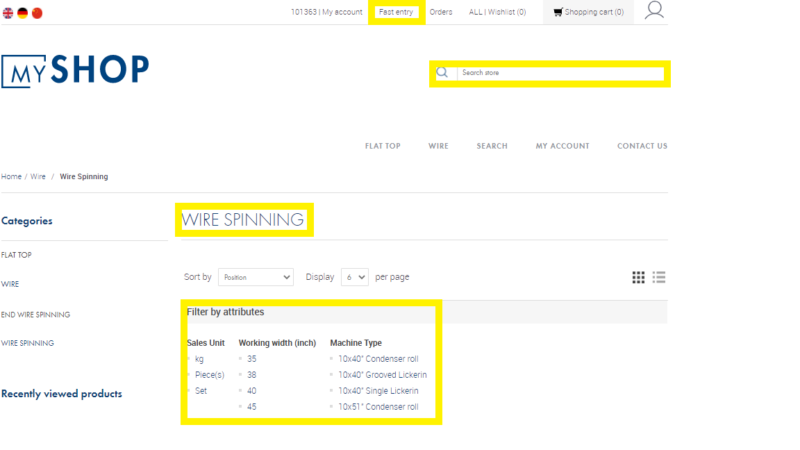Image resolution: width=800 pixels, height=450 pixels.
Task: Switch to list view layout
Action: (659, 277)
